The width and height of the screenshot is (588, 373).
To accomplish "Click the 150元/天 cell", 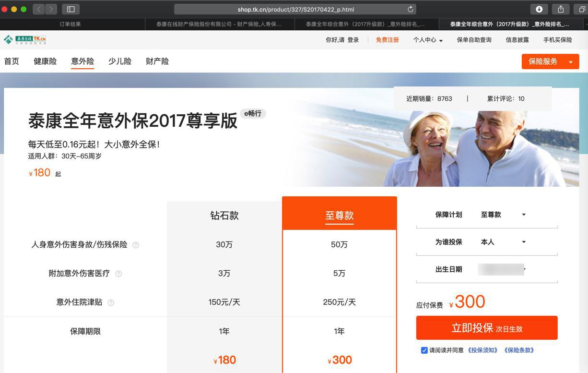I will click(x=224, y=302).
